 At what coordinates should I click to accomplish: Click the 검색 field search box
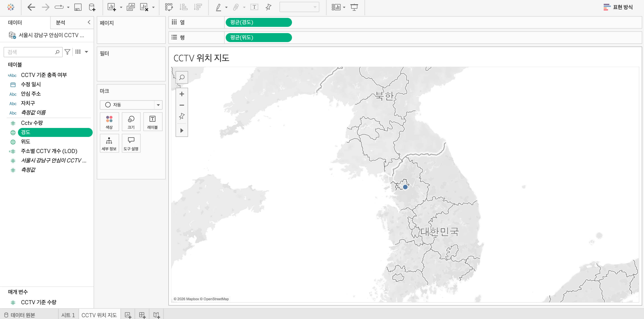point(30,52)
